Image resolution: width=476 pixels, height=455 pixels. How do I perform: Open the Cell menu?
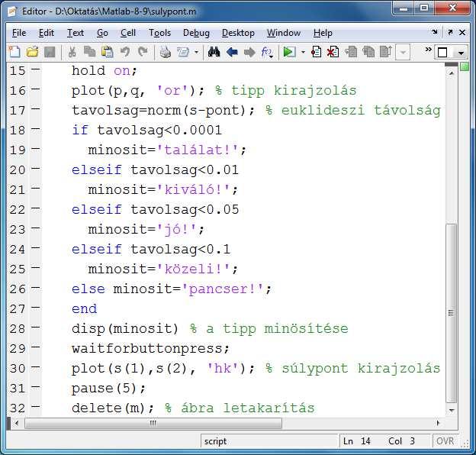point(128,33)
